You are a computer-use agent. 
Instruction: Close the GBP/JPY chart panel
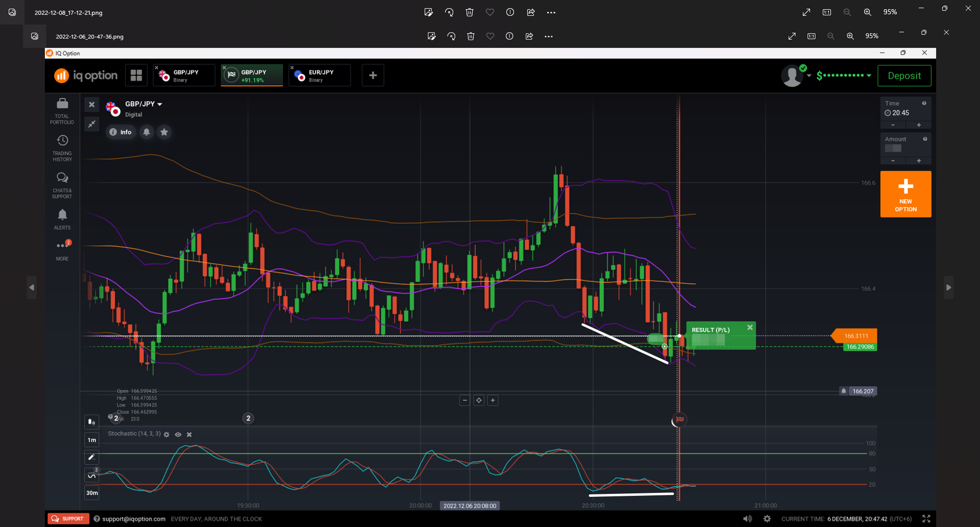click(x=92, y=105)
